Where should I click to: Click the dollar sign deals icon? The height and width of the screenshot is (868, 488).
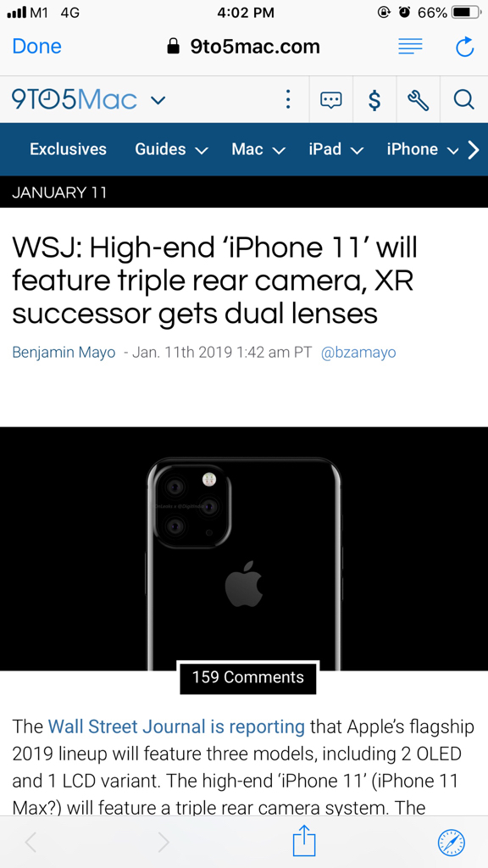[x=374, y=100]
